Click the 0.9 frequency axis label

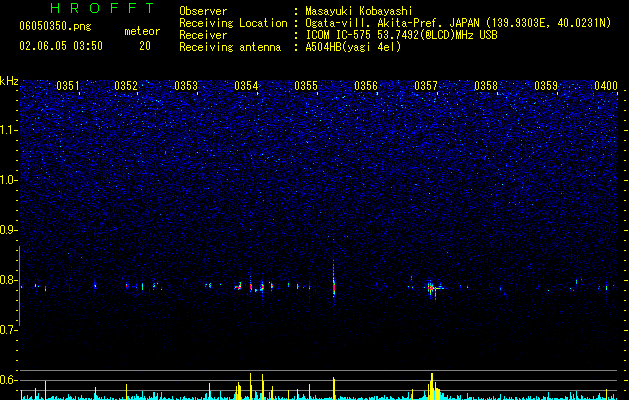click(x=8, y=230)
